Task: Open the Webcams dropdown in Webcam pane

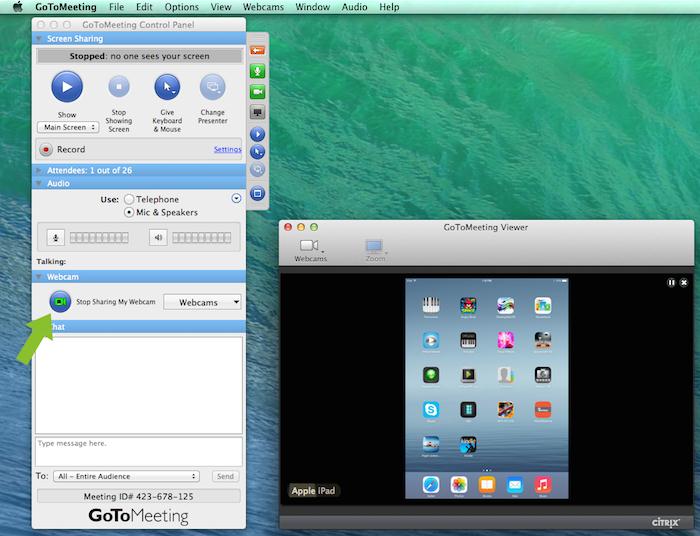Action: click(x=203, y=302)
